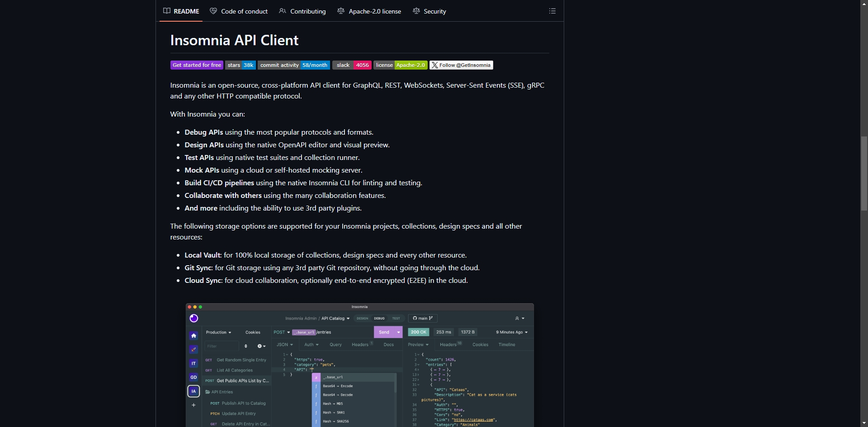Click the stars 38k badge
868x427 pixels.
tap(241, 65)
